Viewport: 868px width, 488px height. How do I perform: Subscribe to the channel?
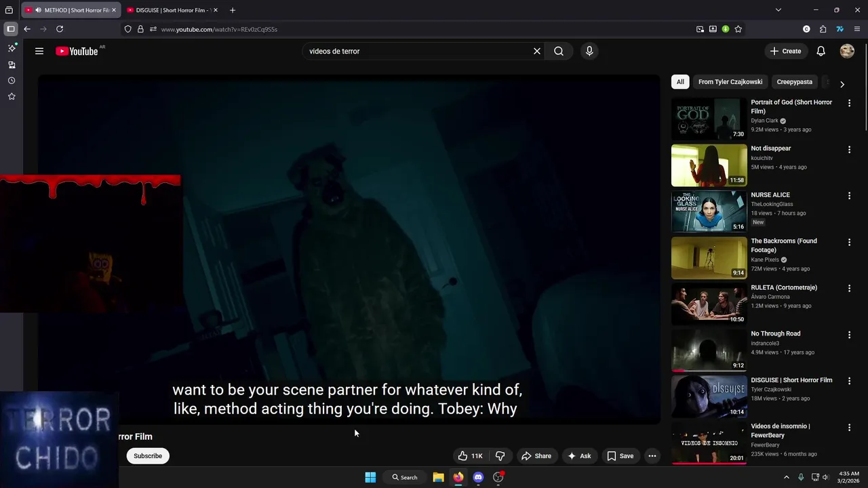[x=148, y=456]
